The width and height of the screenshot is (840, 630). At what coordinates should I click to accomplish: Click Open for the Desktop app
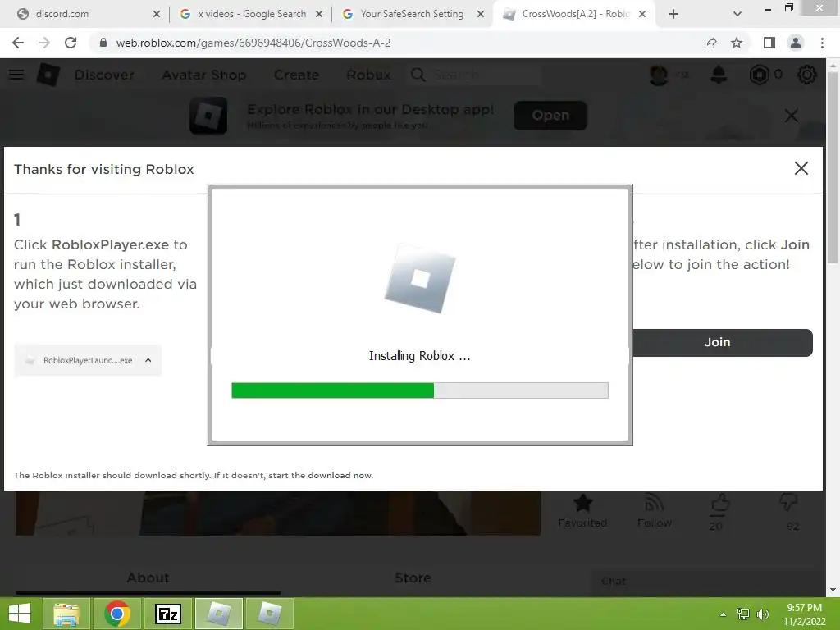pyautogui.click(x=550, y=115)
